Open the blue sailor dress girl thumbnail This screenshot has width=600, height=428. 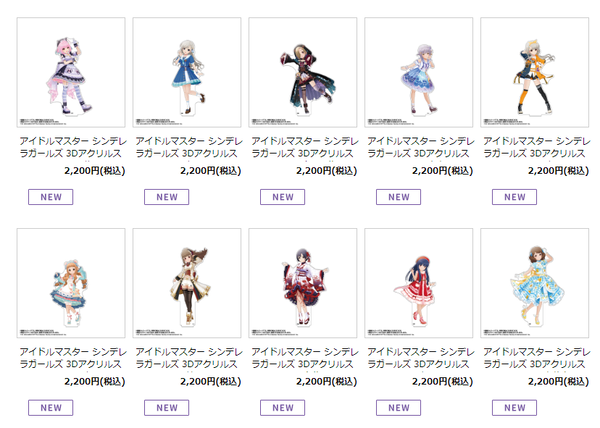tap(187, 72)
